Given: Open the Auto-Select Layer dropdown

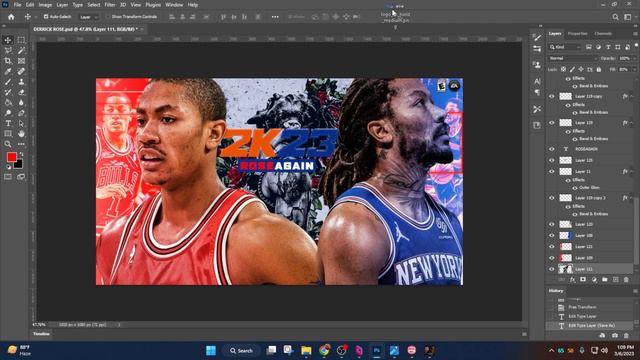Looking at the screenshot, I should pyautogui.click(x=89, y=17).
